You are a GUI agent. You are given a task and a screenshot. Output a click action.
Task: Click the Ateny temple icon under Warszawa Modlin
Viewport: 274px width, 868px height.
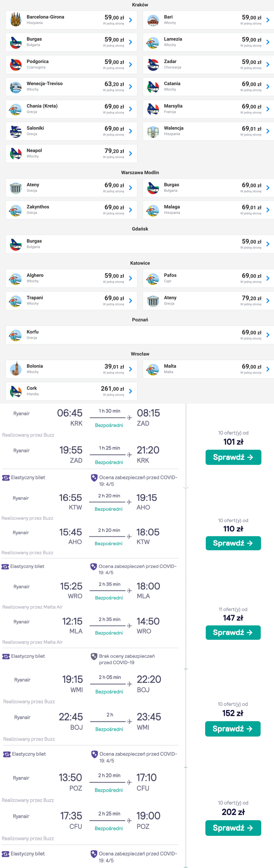click(x=16, y=188)
